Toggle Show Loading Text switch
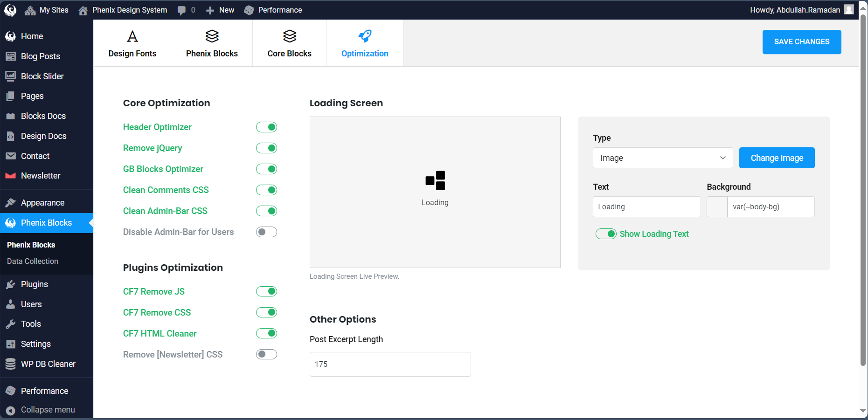Viewport: 868px width, 420px height. pos(606,234)
